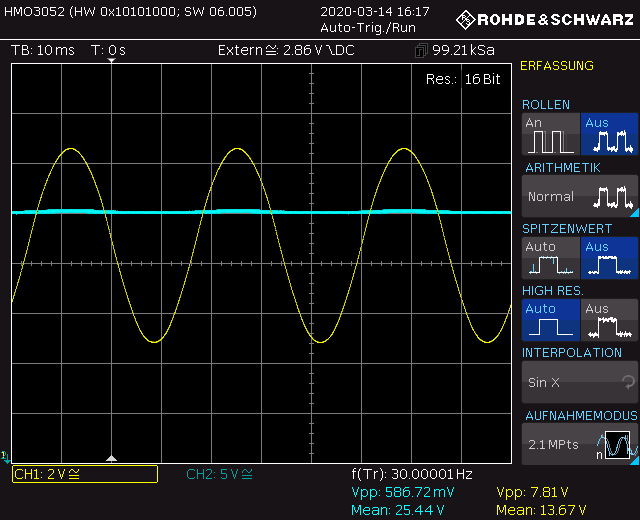Click the bottom trigger position triangle marker

(x=112, y=458)
